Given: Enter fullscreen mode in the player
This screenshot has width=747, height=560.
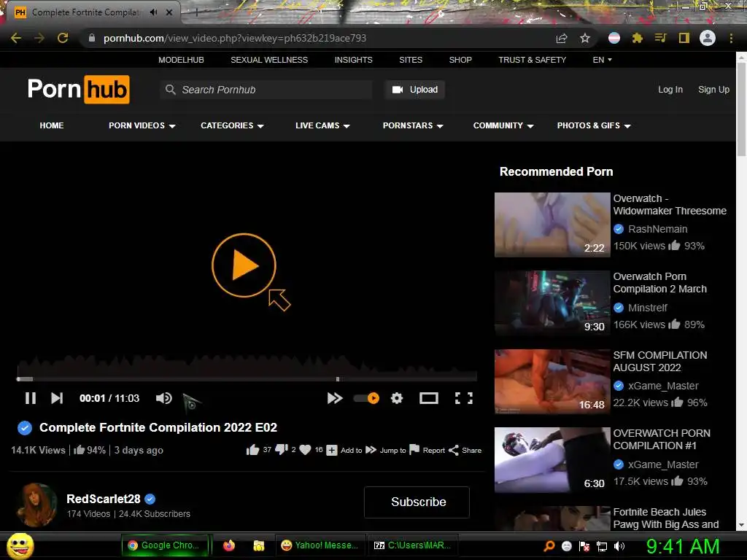Looking at the screenshot, I should (463, 398).
